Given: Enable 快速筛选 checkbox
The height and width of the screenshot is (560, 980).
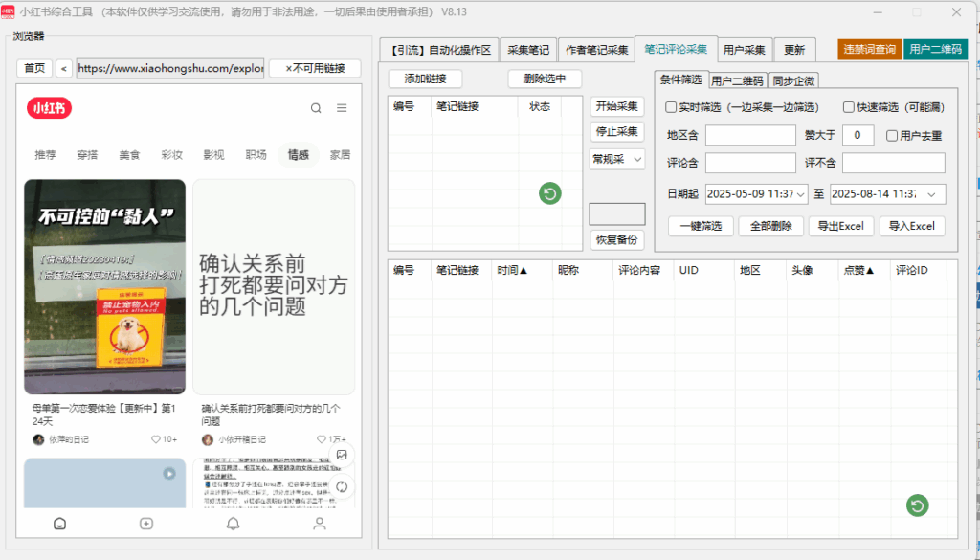Looking at the screenshot, I should pyautogui.click(x=849, y=107).
